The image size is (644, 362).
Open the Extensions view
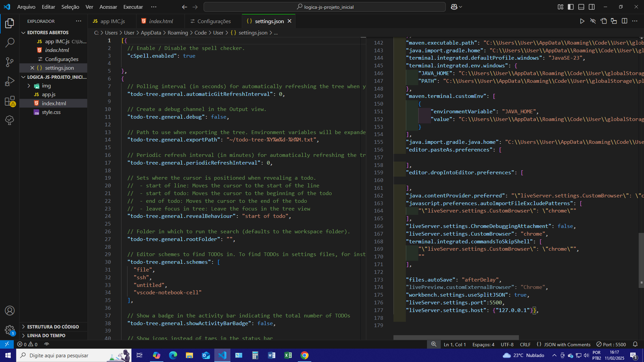tap(10, 101)
